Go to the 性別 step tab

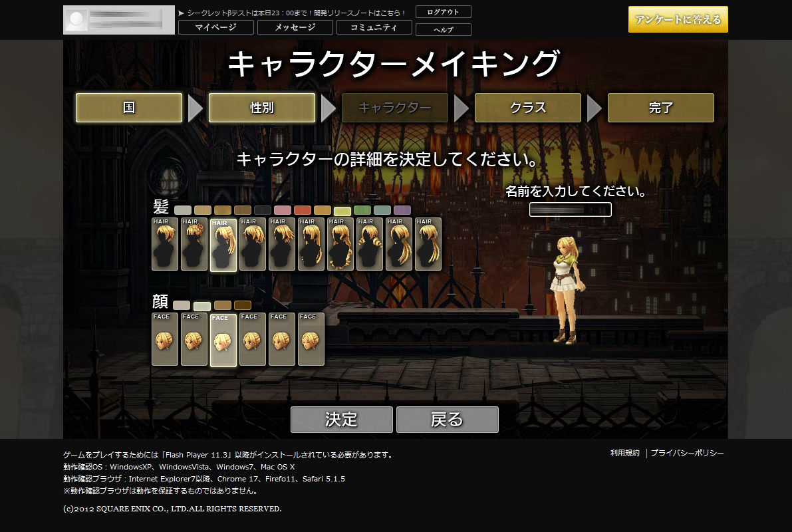click(x=262, y=108)
